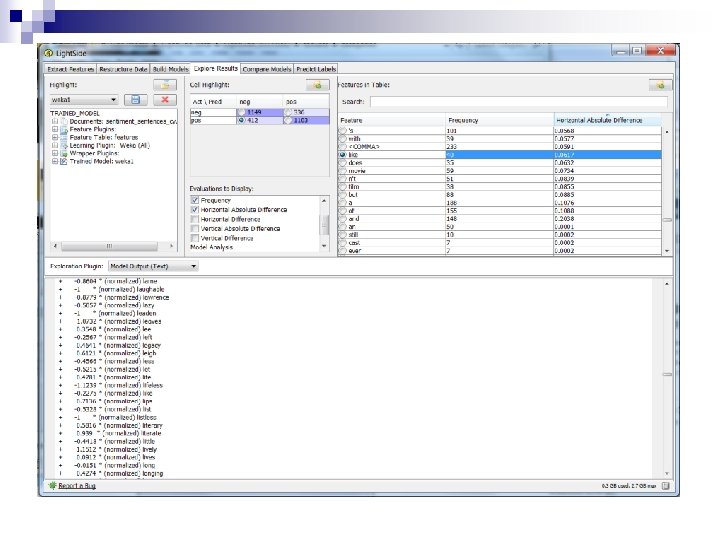Viewport: 720px width, 540px height.
Task: Select radio for actual neg predicted pos
Action: (x=288, y=112)
